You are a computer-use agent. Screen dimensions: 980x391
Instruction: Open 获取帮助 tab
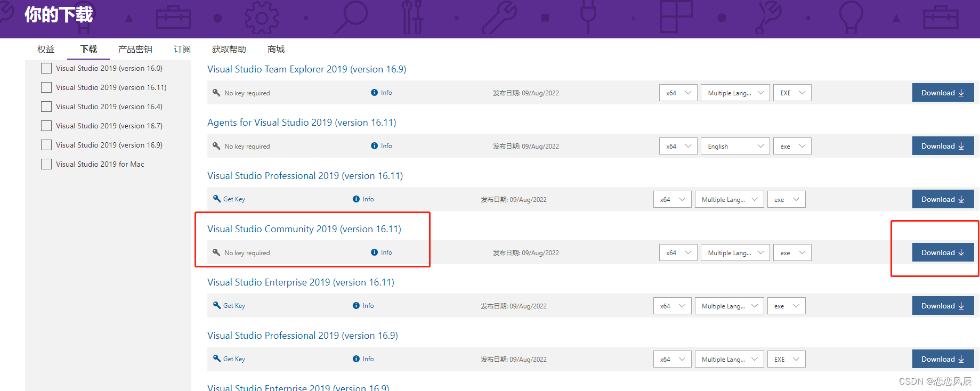(229, 49)
